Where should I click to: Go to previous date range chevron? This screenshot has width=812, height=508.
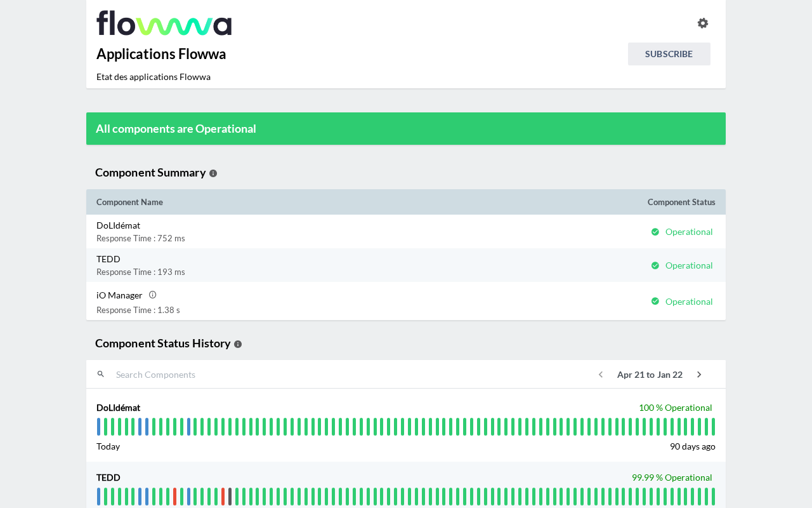601,375
